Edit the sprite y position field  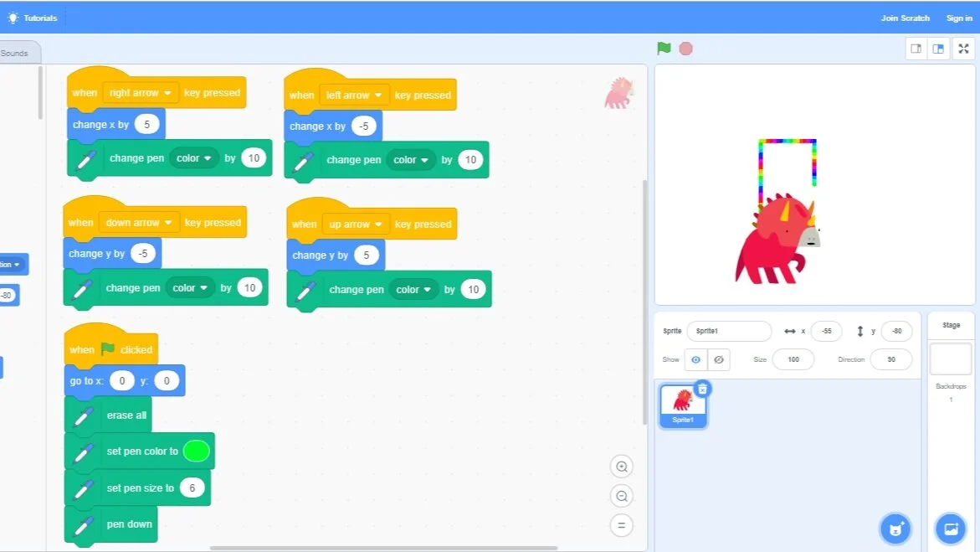[x=896, y=331]
